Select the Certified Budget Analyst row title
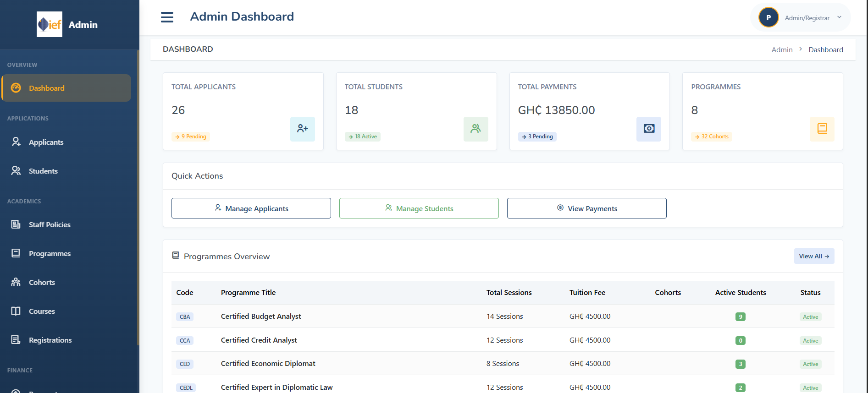Screen dimensions: 868x393 (261, 317)
